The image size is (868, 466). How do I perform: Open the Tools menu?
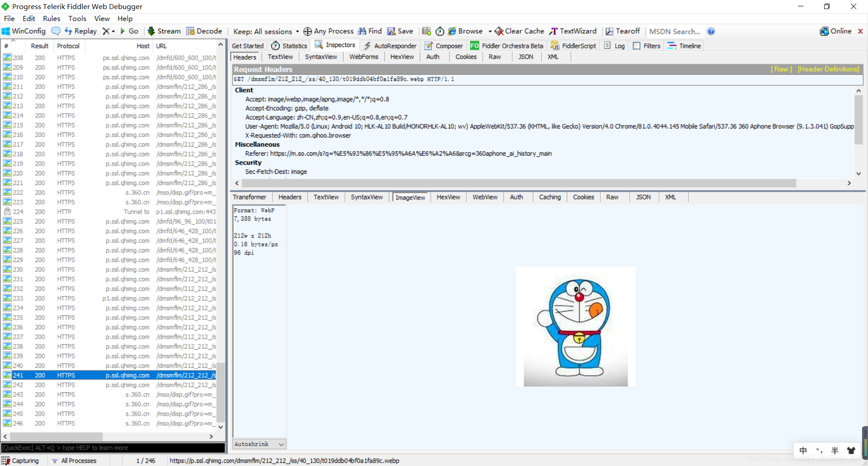coord(77,19)
